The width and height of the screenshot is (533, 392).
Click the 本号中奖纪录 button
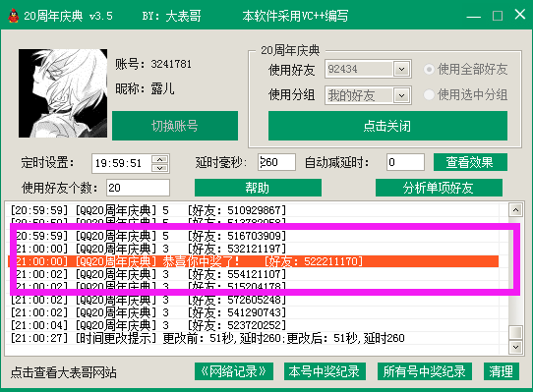click(325, 371)
